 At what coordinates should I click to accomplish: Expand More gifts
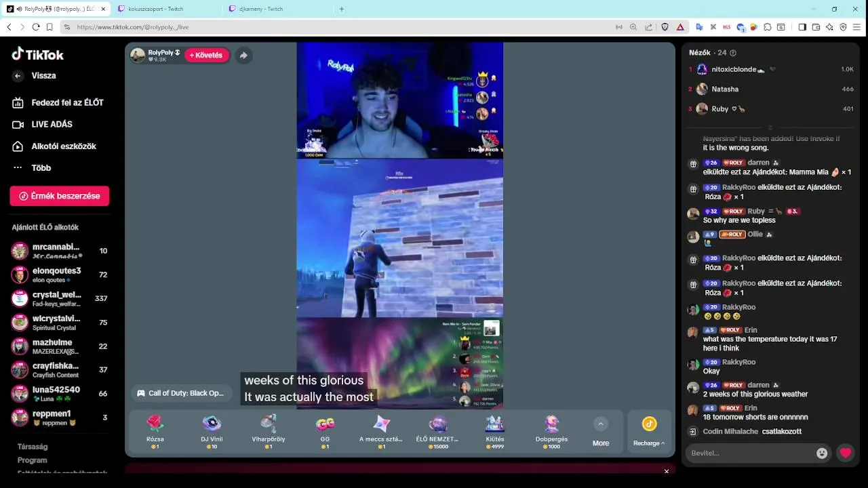tap(601, 432)
